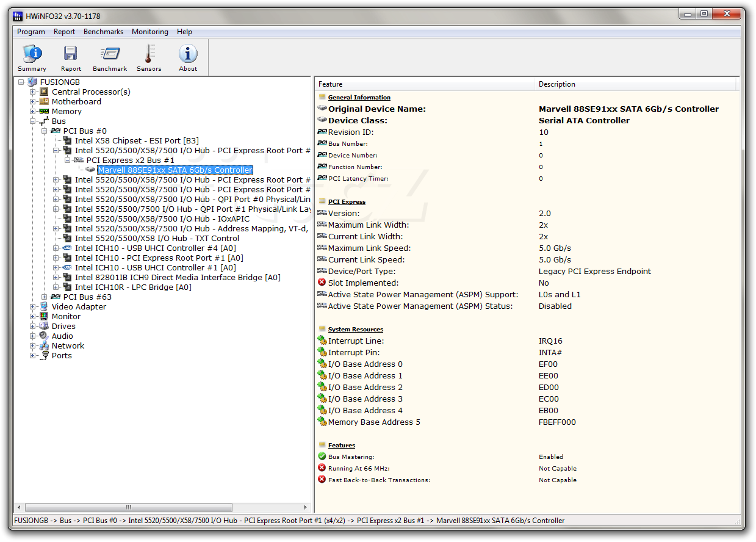Click the tree scrollbar right arrow
This screenshot has height=542, width=756.
point(306,507)
